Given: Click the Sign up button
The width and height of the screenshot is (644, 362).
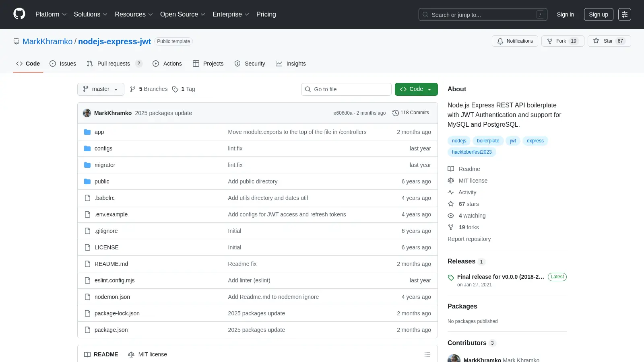Looking at the screenshot, I should pyautogui.click(x=599, y=14).
